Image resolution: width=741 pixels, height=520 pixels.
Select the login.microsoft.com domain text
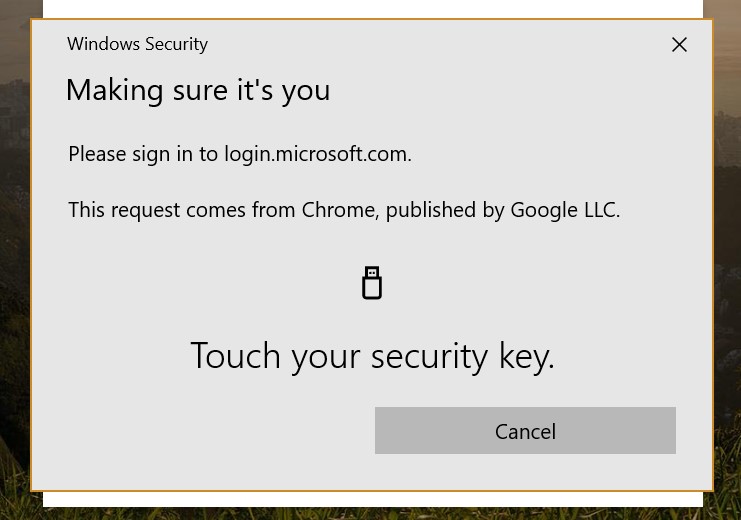point(318,154)
